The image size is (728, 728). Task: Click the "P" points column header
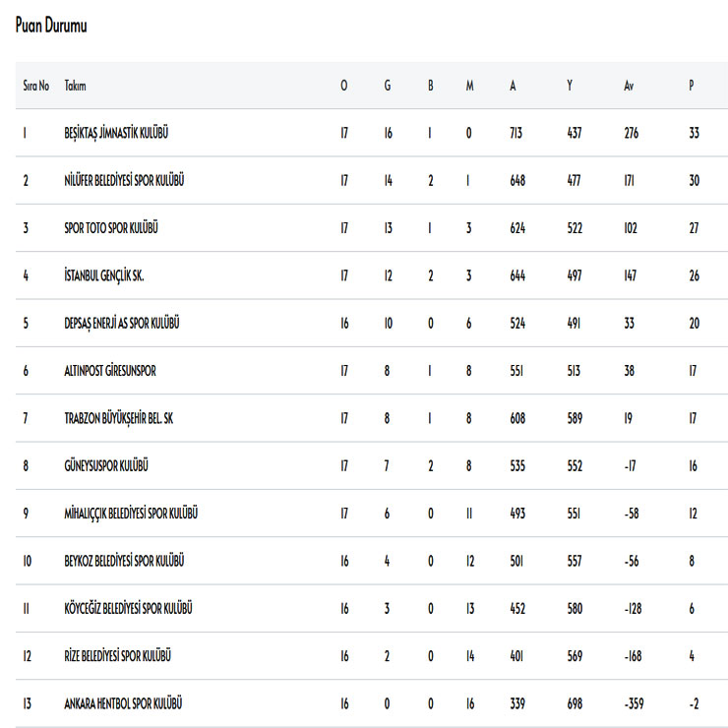[x=692, y=86]
